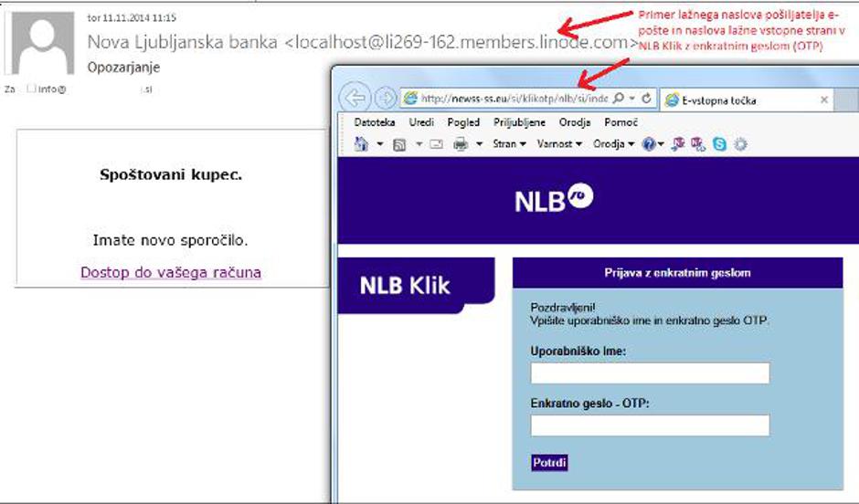Select the E-vstopna točka browser tab
The image size is (859, 504).
coord(748,100)
